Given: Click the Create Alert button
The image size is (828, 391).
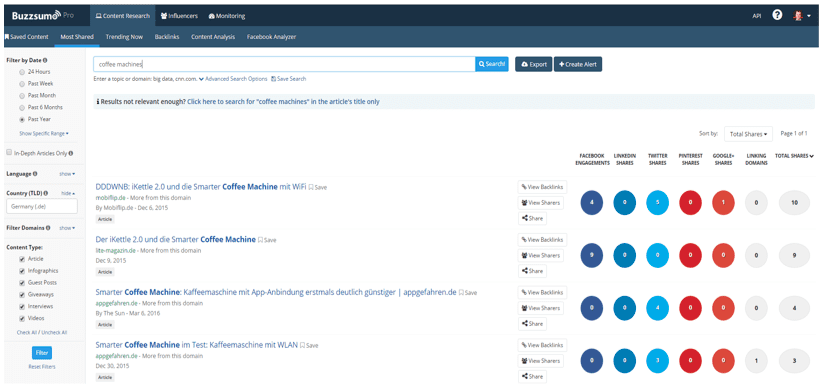Looking at the screenshot, I should pos(578,64).
